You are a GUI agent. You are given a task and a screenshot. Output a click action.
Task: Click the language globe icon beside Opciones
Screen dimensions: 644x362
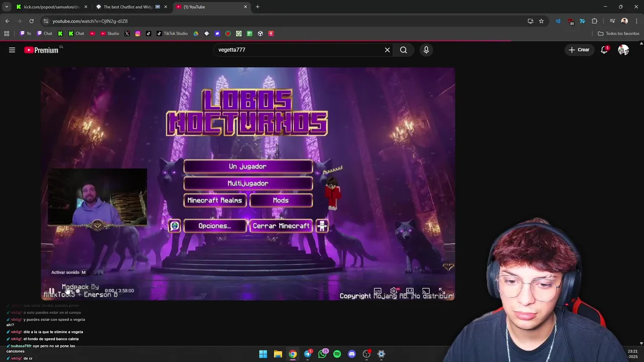[x=174, y=226]
